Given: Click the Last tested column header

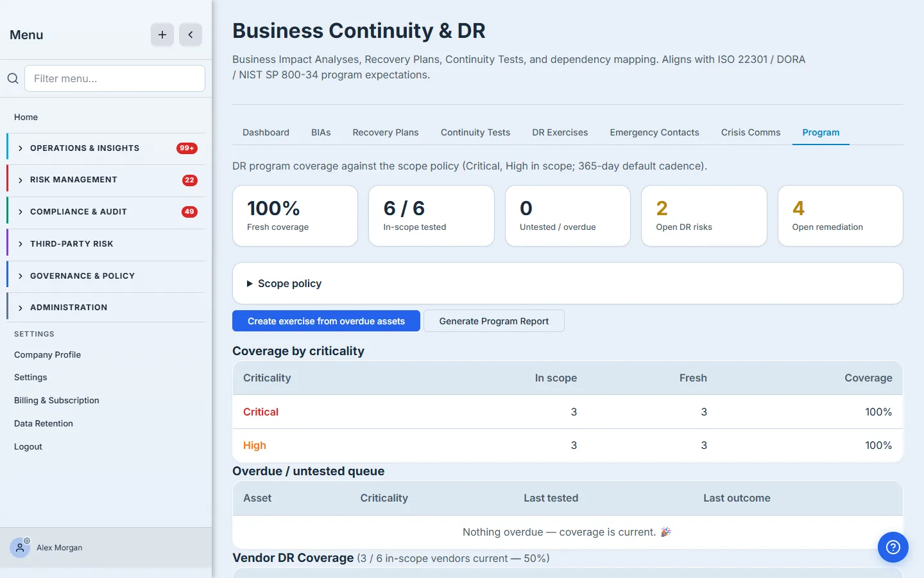Looking at the screenshot, I should [x=551, y=498].
